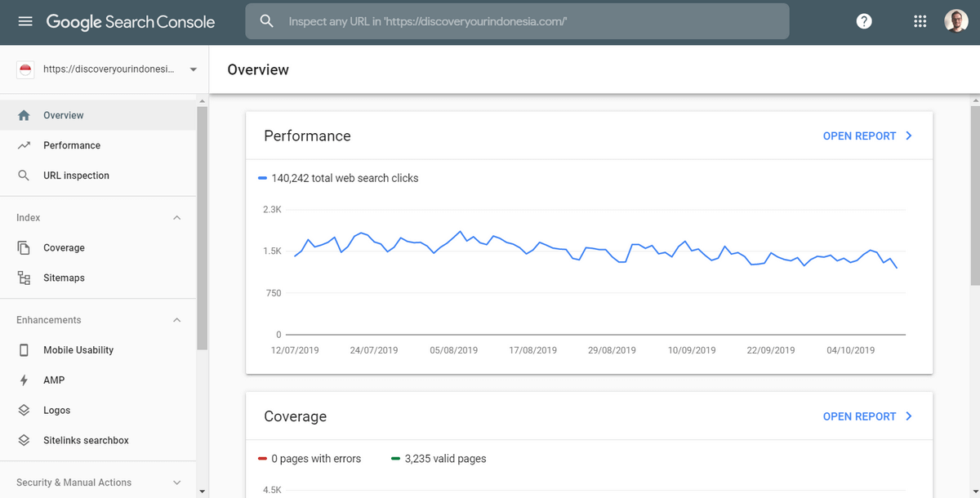
Task: Select Overview in the sidebar
Action: click(64, 116)
